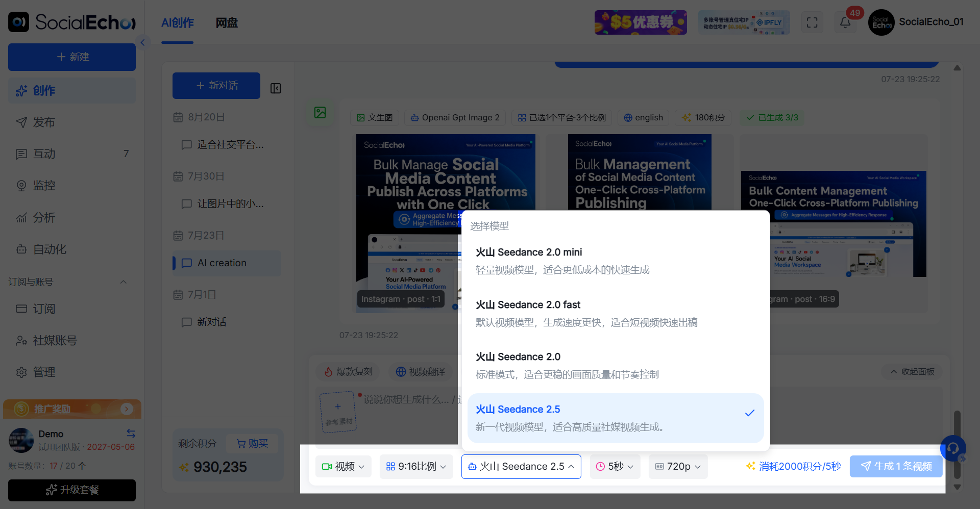
Task: Go to 发布 in sidebar
Action: (x=72, y=122)
